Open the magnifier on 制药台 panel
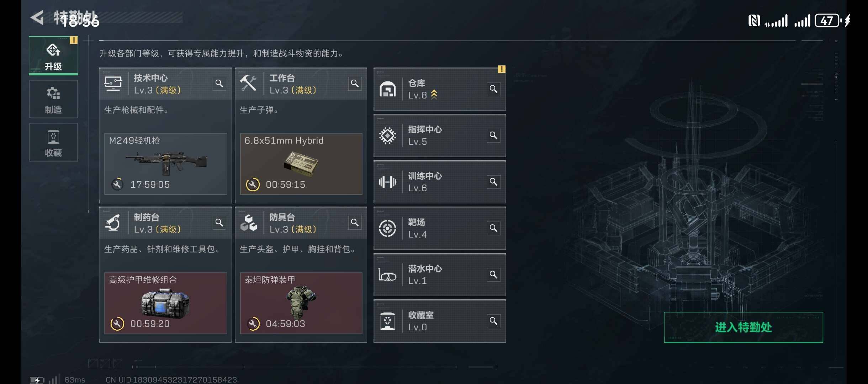868x384 pixels. pyautogui.click(x=219, y=223)
